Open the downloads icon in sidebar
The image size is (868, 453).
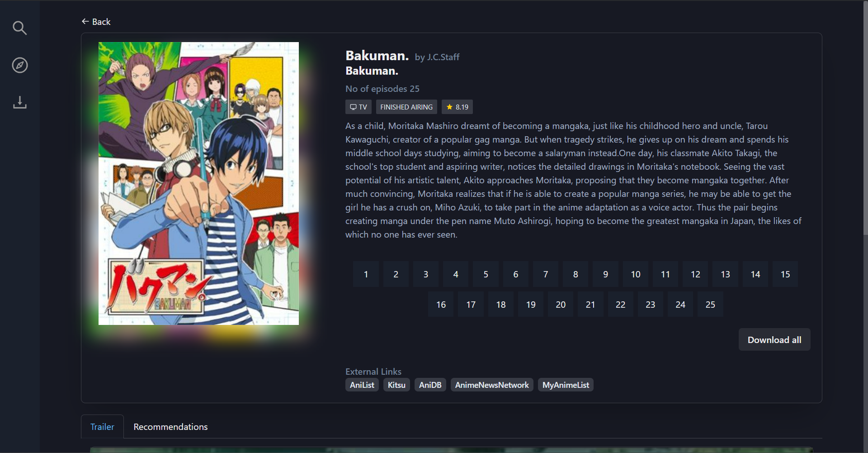[19, 102]
